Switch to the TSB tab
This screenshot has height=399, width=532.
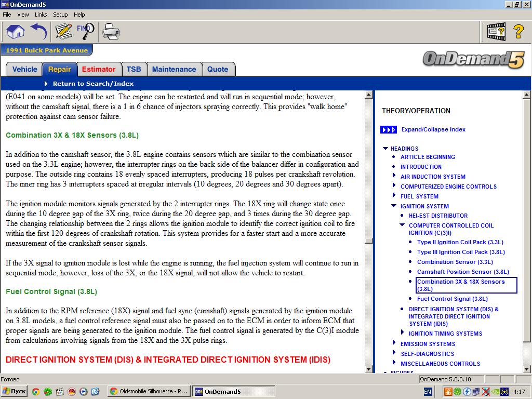click(x=134, y=69)
